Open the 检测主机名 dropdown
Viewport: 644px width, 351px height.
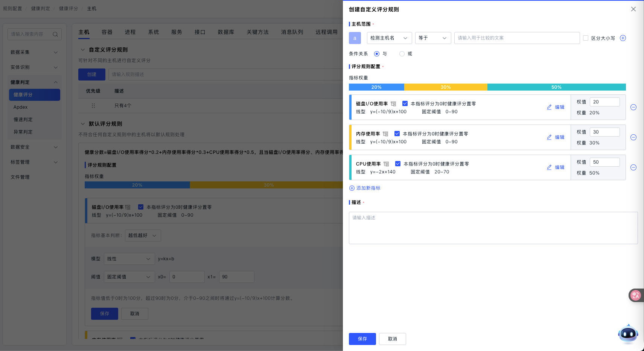pyautogui.click(x=389, y=38)
